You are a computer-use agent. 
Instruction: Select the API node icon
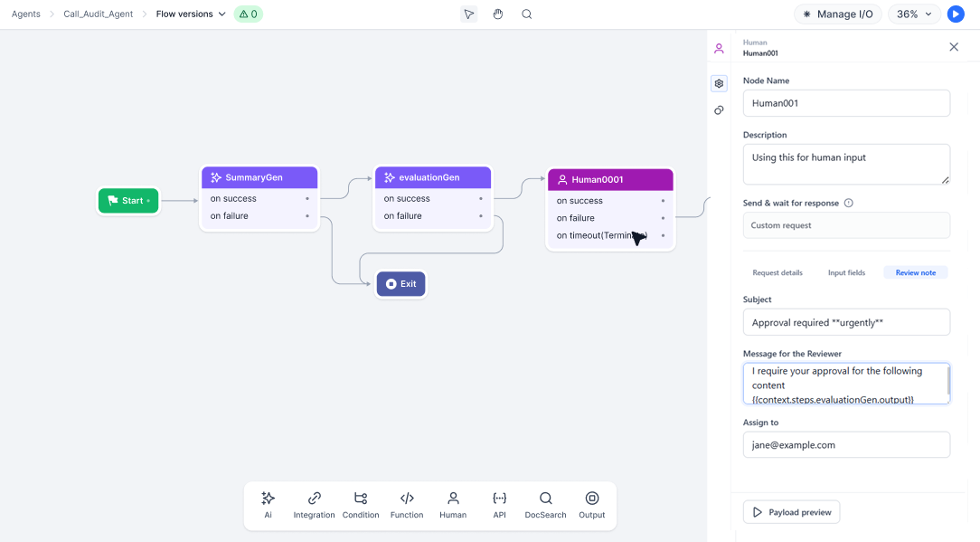pos(499,505)
